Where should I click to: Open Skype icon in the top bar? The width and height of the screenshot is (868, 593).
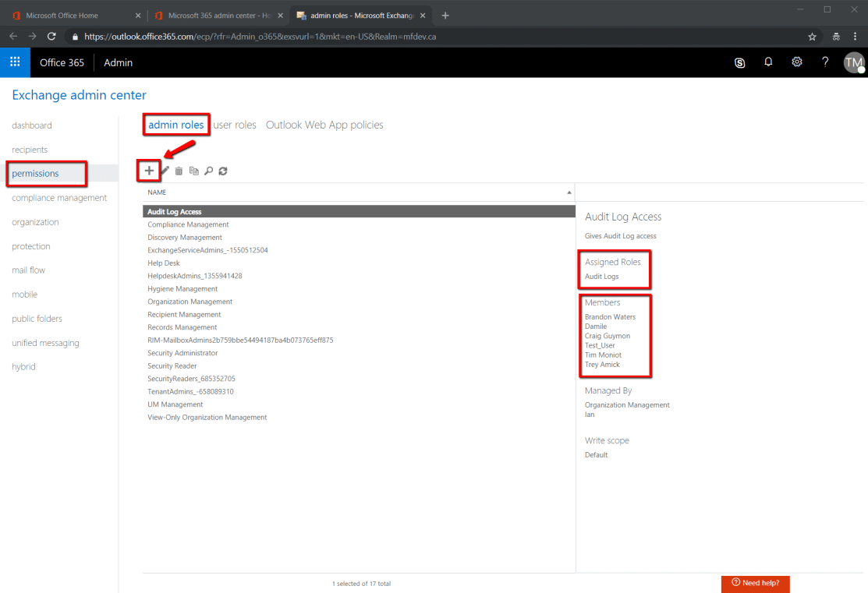pyautogui.click(x=739, y=62)
